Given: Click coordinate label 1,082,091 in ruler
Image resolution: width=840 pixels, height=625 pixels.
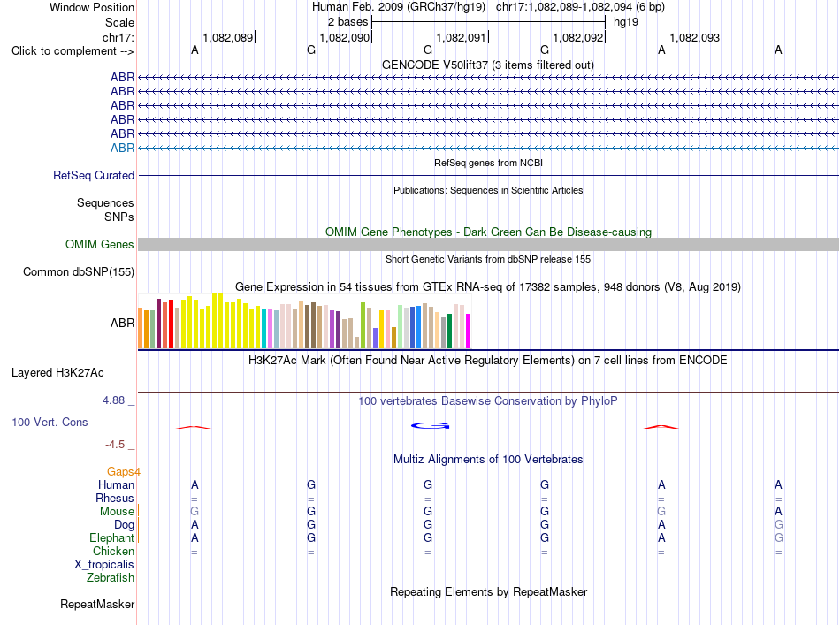Looking at the screenshot, I should [x=462, y=37].
